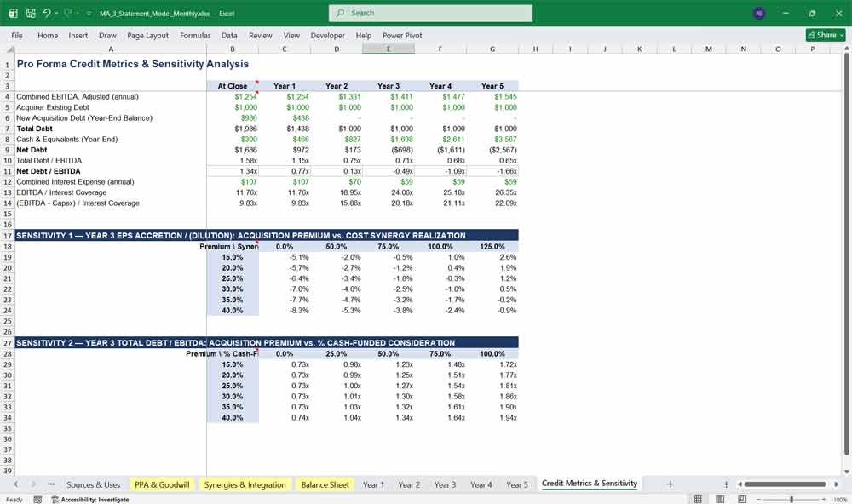Switch to Year 1 sheet tab
This screenshot has width=852, height=504.
click(x=373, y=484)
